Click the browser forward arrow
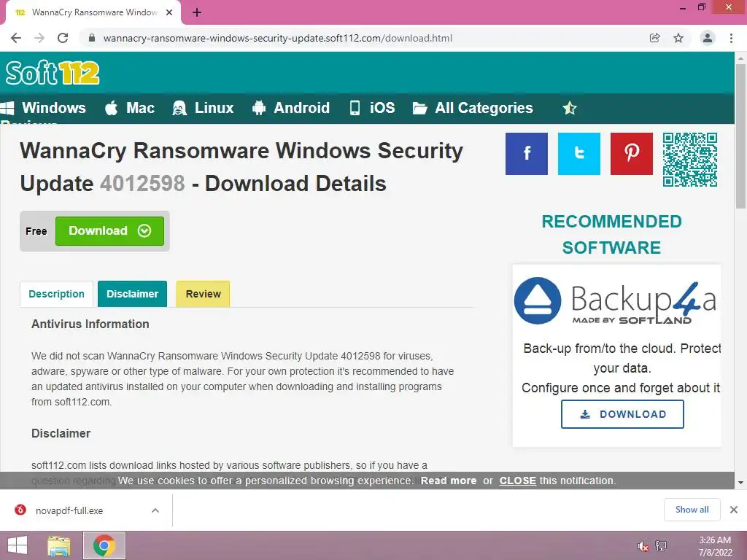This screenshot has height=560, width=747. click(x=39, y=38)
